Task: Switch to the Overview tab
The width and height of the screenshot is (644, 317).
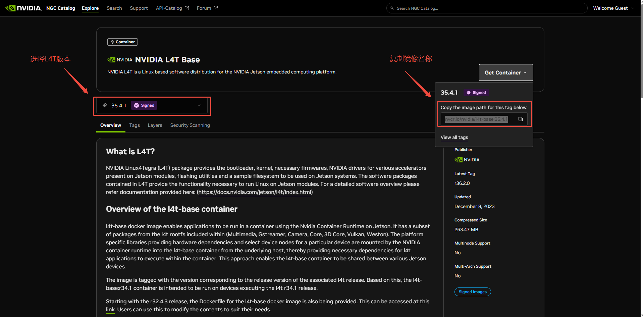Action: click(111, 125)
